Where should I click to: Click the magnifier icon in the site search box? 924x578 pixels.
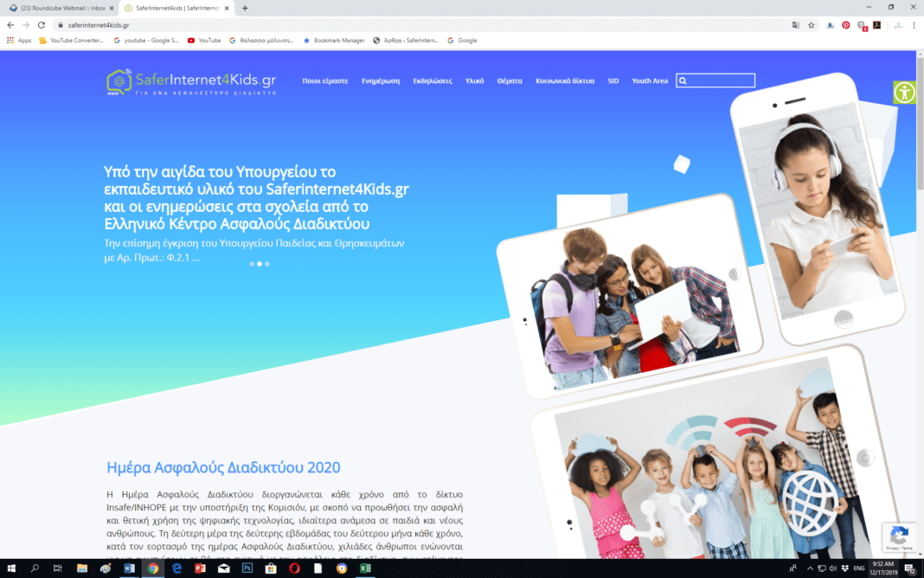point(683,80)
